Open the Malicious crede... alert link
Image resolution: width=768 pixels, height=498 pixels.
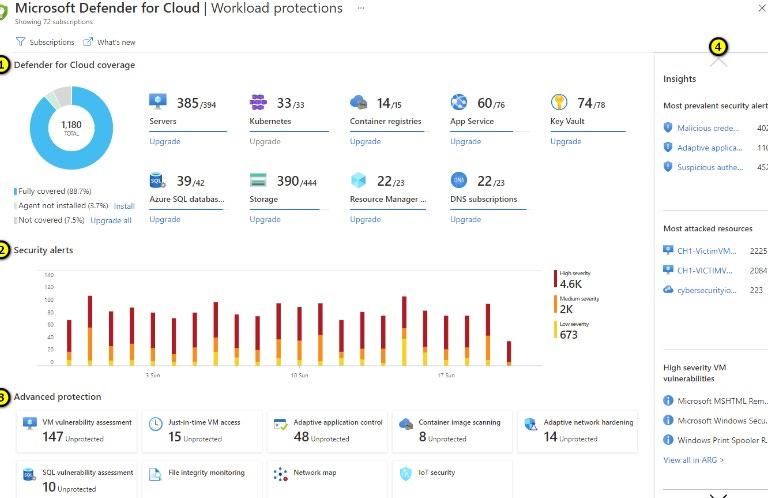708,128
